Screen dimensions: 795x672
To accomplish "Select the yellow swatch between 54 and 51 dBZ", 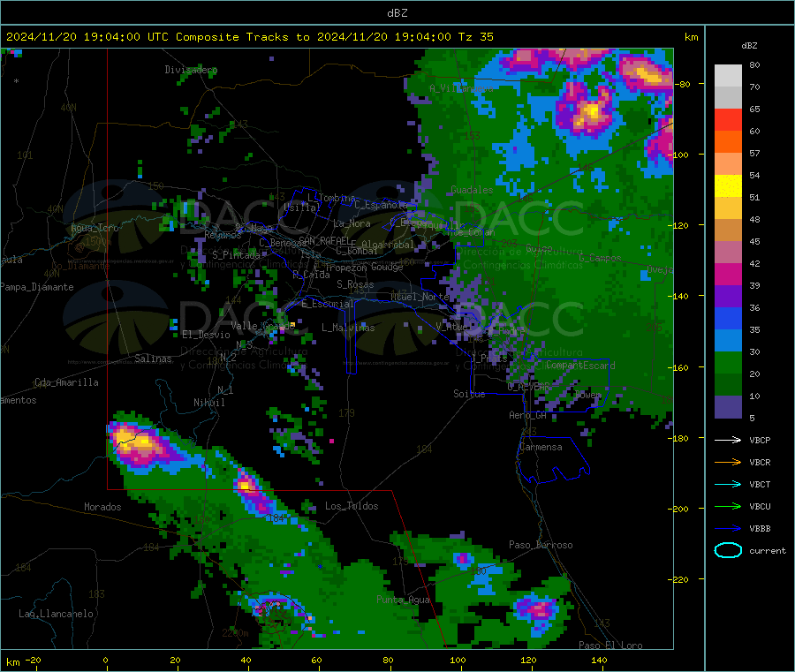I will coord(728,186).
